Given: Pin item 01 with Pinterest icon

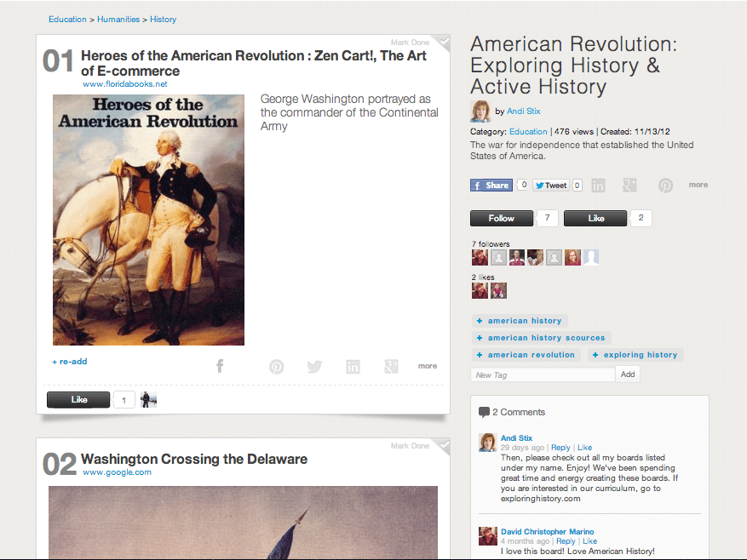Looking at the screenshot, I should click(276, 367).
